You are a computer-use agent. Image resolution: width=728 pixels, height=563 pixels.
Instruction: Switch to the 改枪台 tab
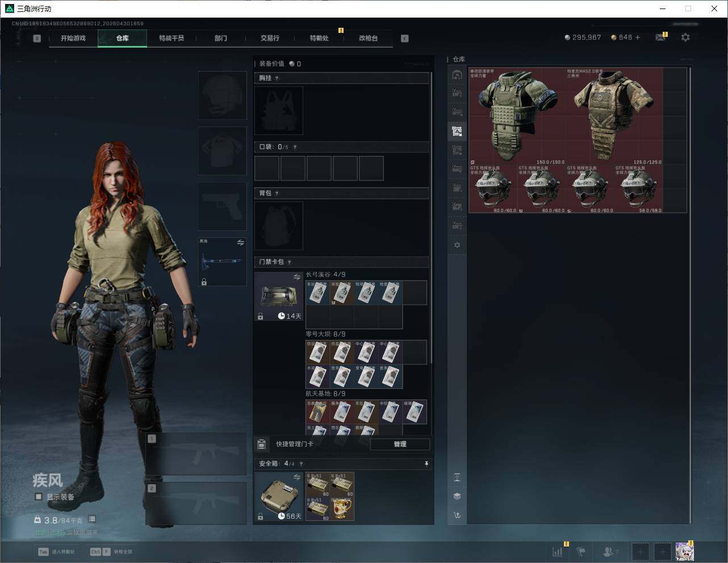click(368, 38)
